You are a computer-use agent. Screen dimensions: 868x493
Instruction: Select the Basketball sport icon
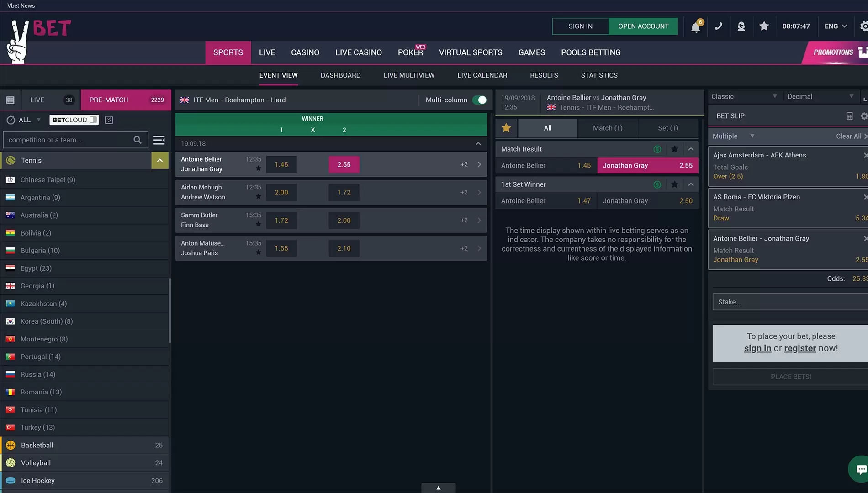(x=11, y=445)
